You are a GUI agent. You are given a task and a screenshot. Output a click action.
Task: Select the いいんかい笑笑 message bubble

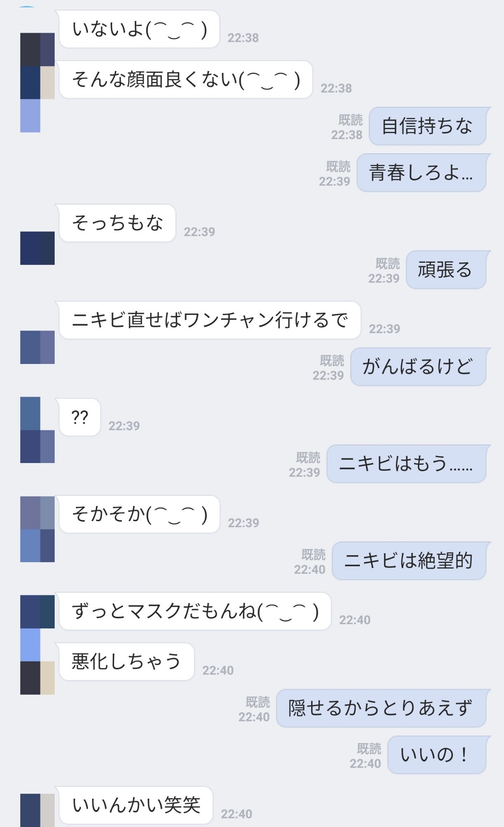tap(136, 805)
